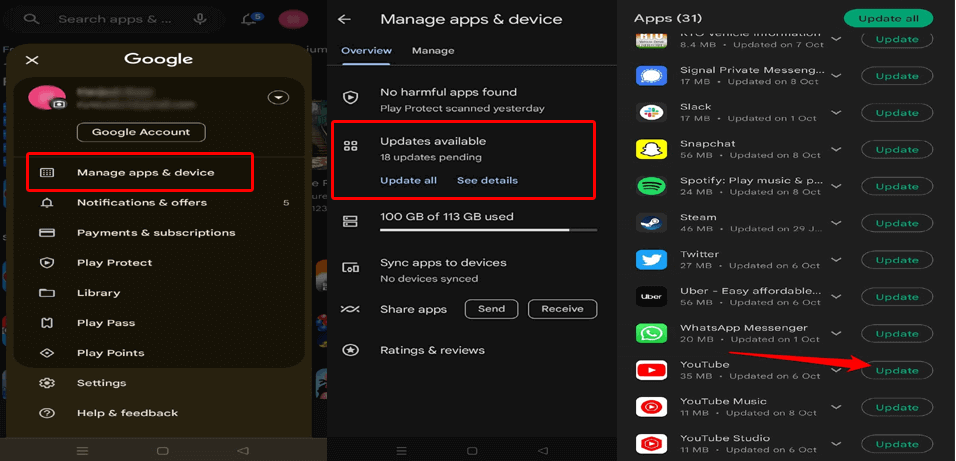Viewport: 956px width, 461px height.
Task: Tap the Play Protect shield icon in menu
Action: pyautogui.click(x=47, y=263)
